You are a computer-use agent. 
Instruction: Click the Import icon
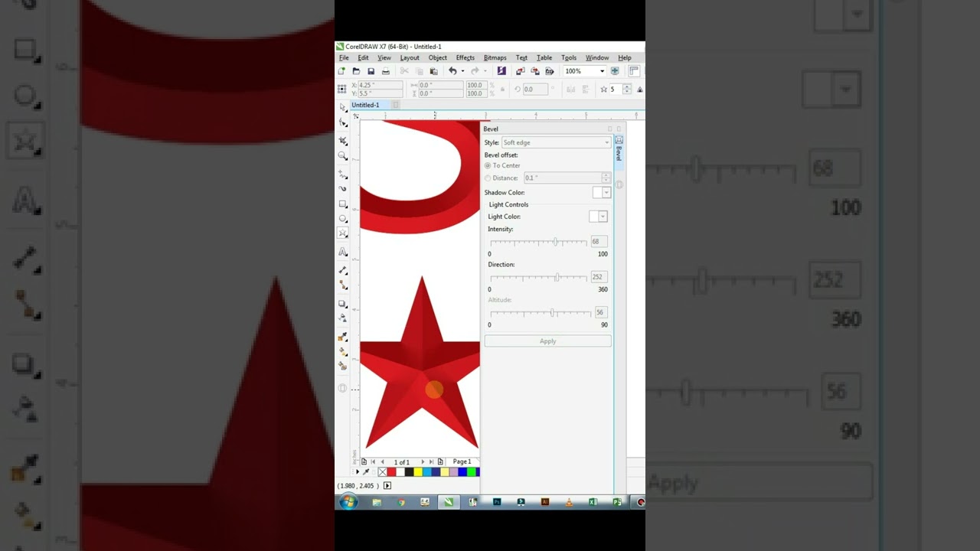521,71
